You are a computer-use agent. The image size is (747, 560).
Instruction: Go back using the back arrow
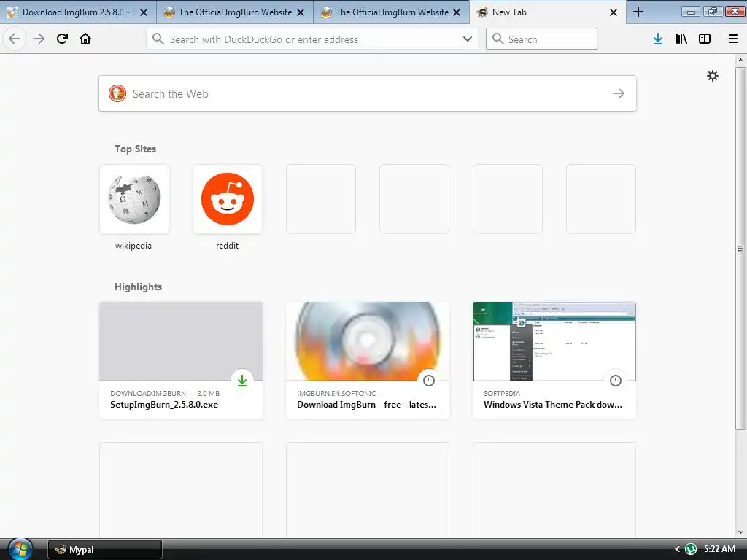15,39
